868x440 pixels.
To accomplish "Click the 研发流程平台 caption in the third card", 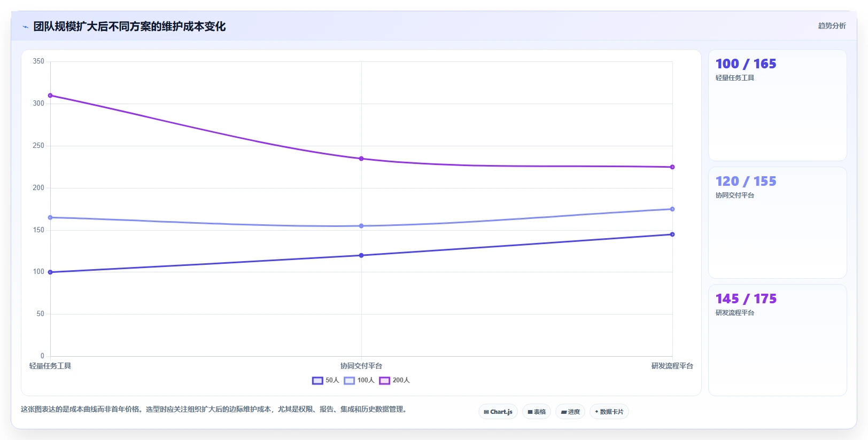I will [735, 313].
